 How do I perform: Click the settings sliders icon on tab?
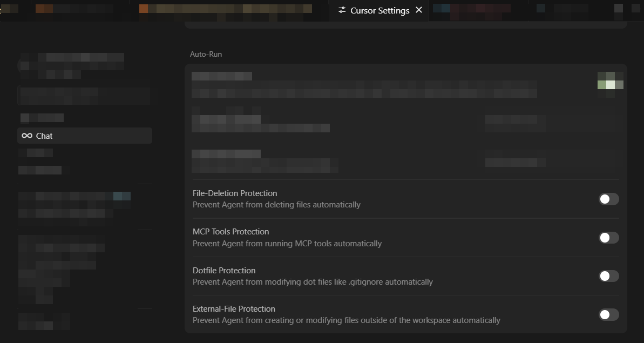[342, 10]
